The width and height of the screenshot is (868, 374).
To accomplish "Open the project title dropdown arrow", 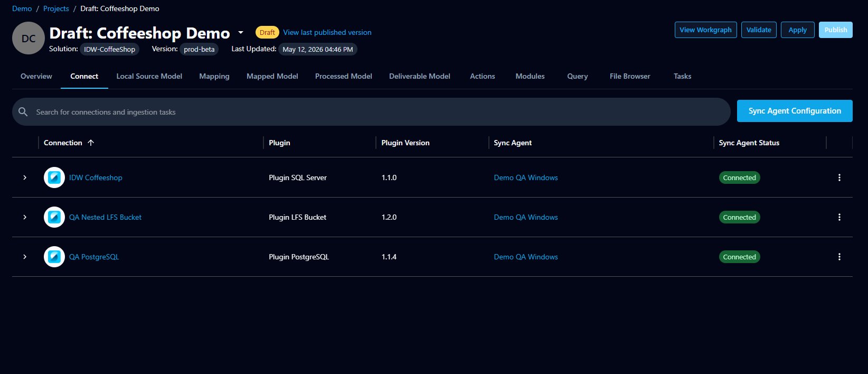I will coord(241,33).
